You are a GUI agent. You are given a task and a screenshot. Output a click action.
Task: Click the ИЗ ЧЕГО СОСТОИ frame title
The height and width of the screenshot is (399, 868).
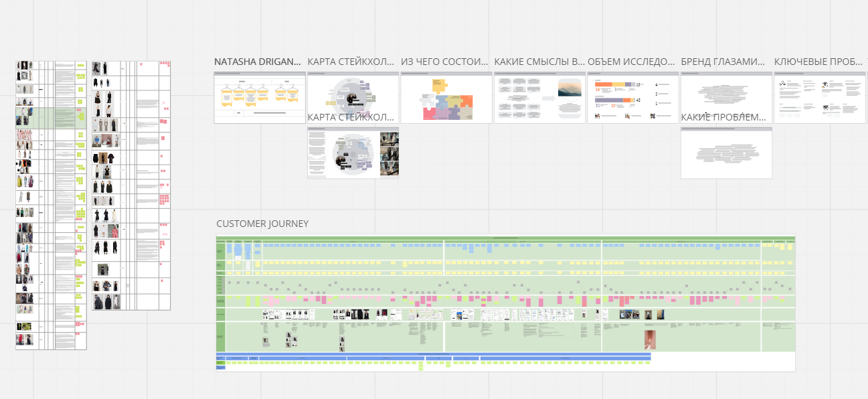(444, 62)
